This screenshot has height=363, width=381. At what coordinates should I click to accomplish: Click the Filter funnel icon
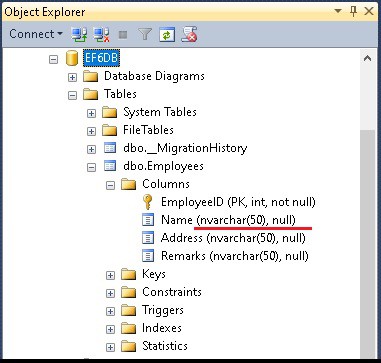coord(145,34)
